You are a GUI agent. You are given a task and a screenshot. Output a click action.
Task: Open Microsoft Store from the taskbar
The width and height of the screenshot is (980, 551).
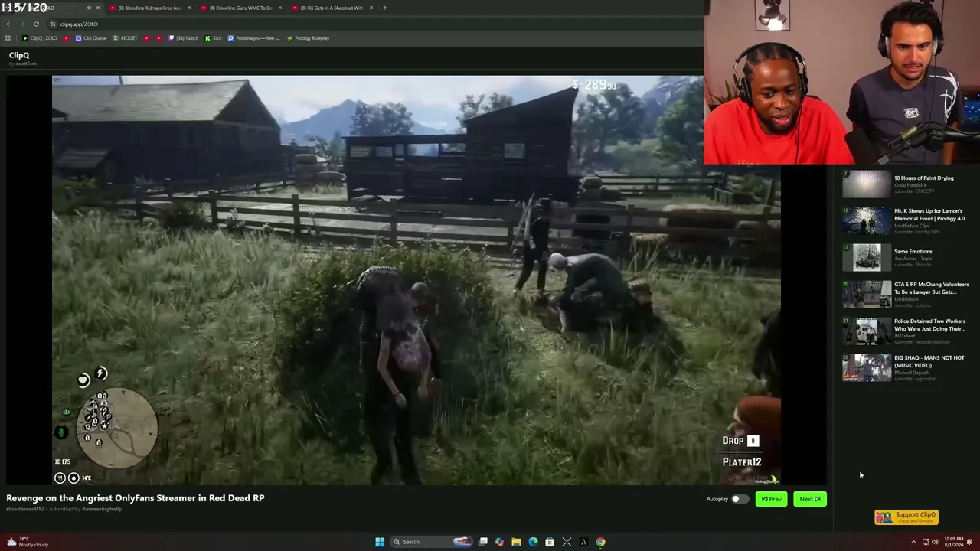[550, 542]
